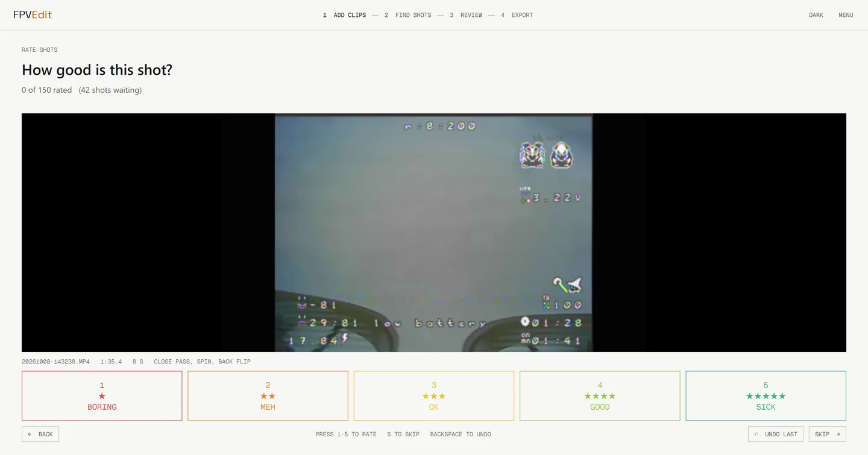Switch to Dark theme
The width and height of the screenshot is (868, 455).
[x=816, y=15]
